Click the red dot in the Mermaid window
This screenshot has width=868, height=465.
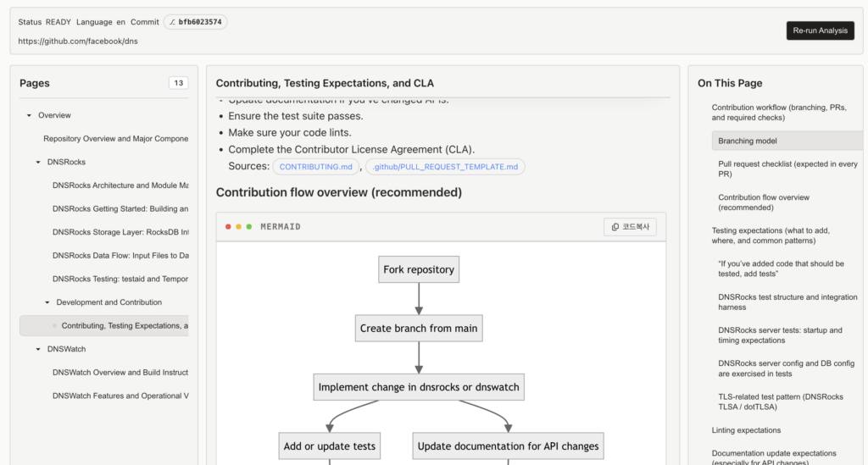click(x=229, y=227)
